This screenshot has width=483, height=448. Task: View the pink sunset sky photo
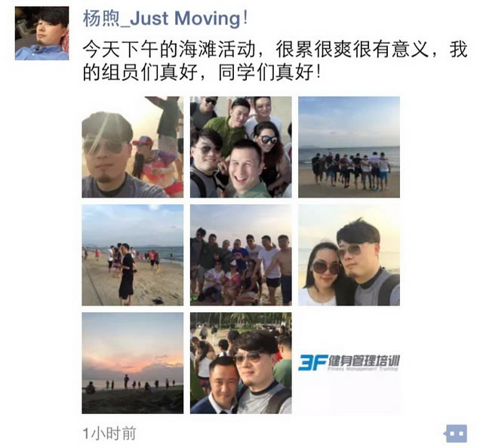click(x=133, y=363)
